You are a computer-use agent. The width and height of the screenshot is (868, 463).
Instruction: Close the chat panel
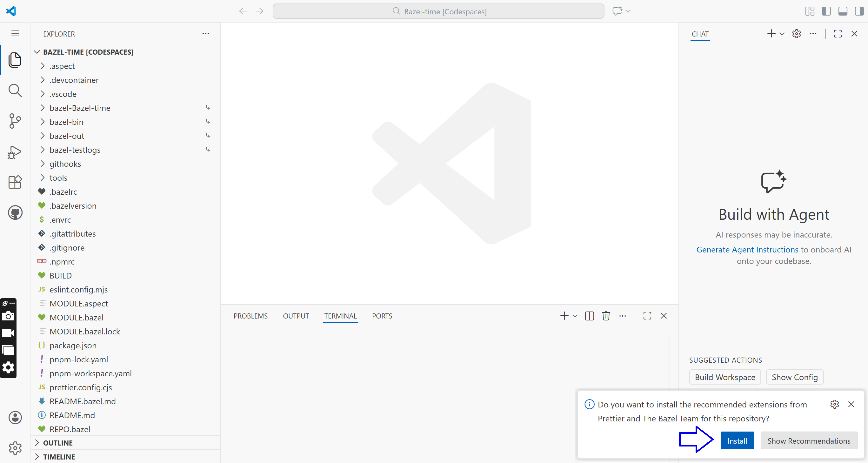point(854,34)
